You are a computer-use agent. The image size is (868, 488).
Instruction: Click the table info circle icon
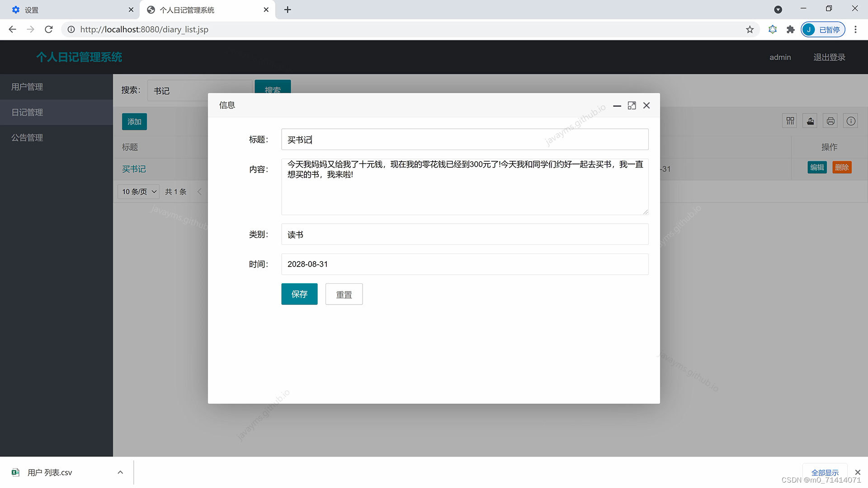click(851, 121)
